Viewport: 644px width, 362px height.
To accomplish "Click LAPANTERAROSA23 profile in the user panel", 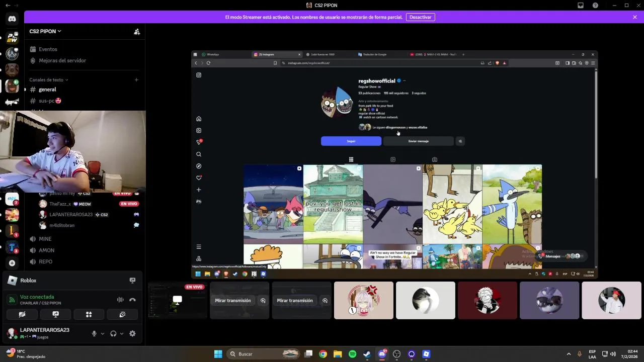I will coord(38,333).
